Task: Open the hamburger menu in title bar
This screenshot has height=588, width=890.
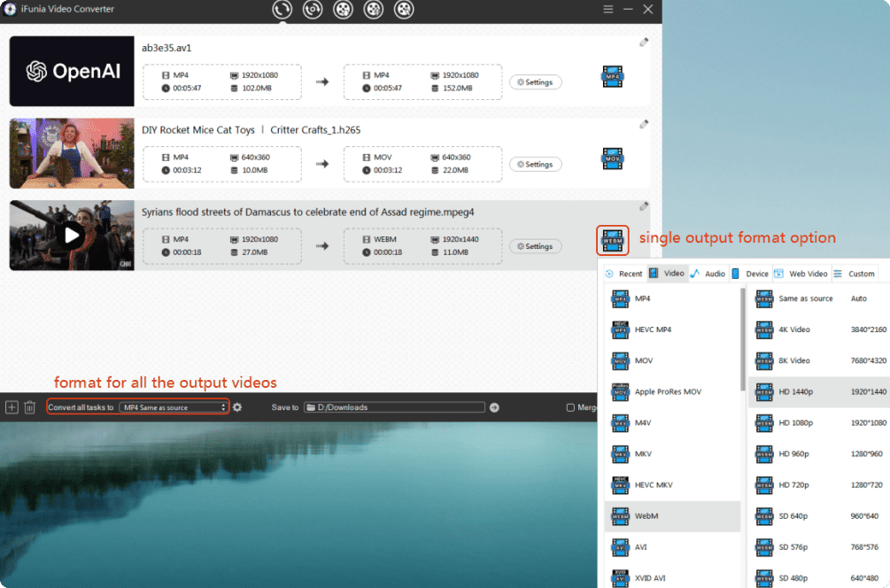Action: tap(608, 9)
